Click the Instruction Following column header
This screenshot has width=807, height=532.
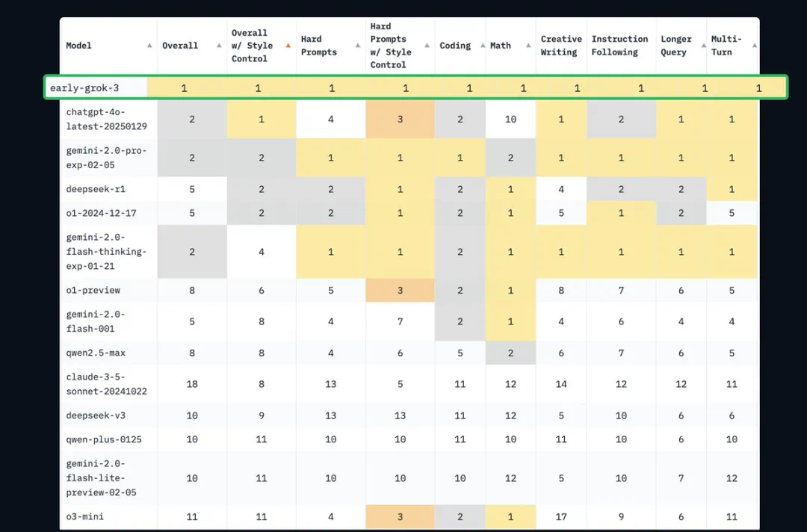click(x=619, y=46)
